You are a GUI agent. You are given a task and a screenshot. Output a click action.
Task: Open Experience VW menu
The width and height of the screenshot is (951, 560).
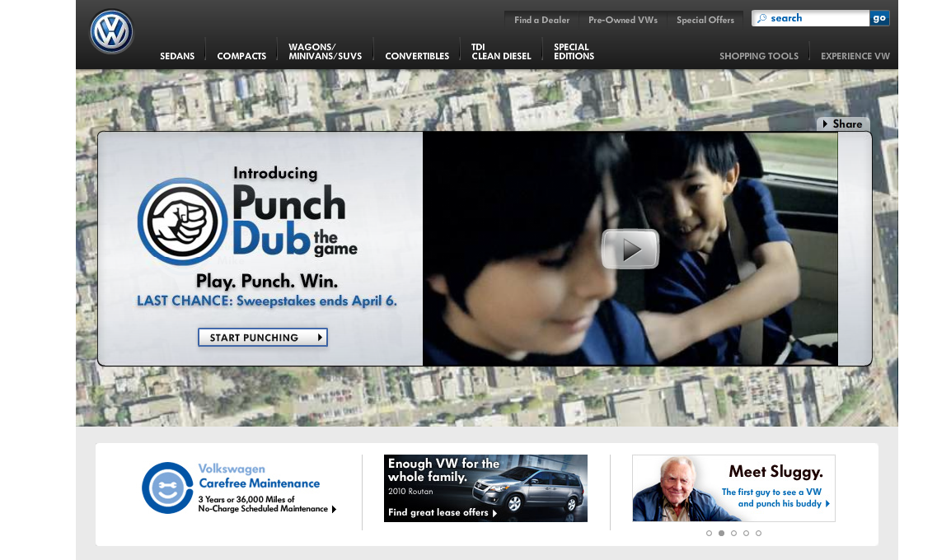(855, 56)
